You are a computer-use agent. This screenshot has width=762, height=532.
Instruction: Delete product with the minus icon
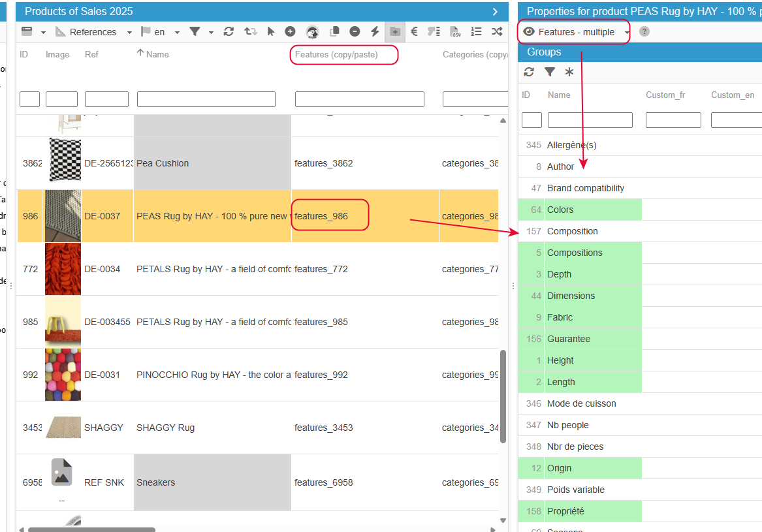(x=355, y=31)
